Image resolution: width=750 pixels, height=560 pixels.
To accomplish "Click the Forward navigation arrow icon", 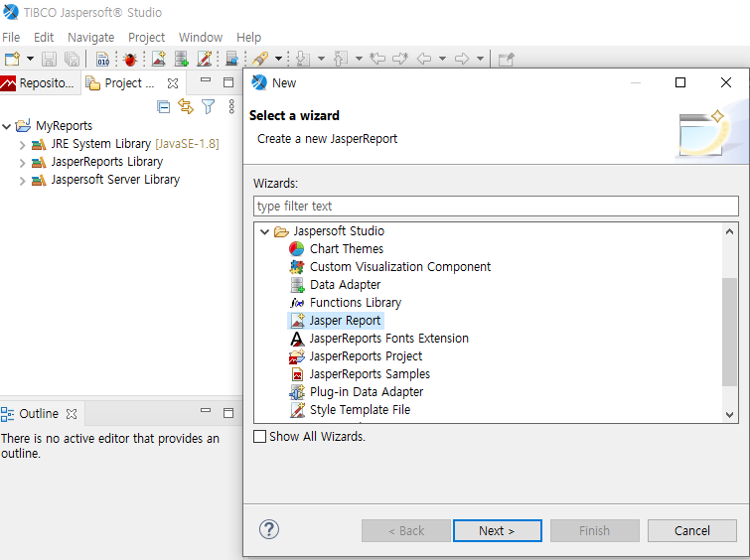I will [x=462, y=59].
